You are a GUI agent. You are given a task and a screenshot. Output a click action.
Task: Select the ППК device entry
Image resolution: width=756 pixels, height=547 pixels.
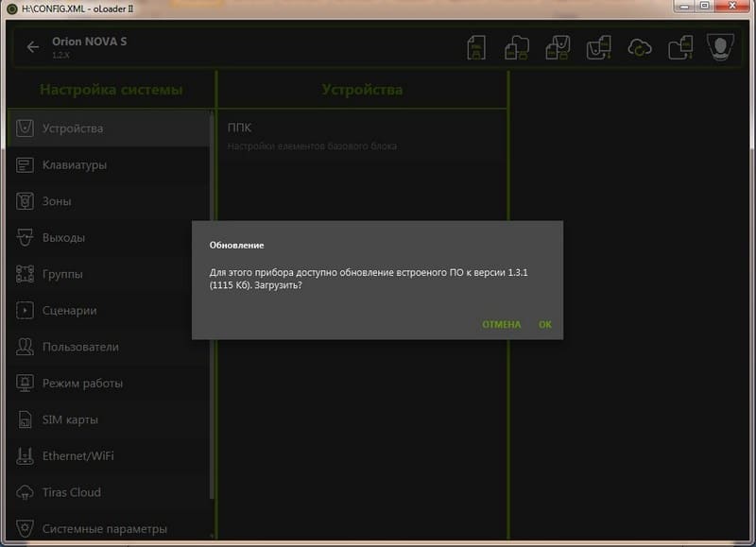click(362, 136)
